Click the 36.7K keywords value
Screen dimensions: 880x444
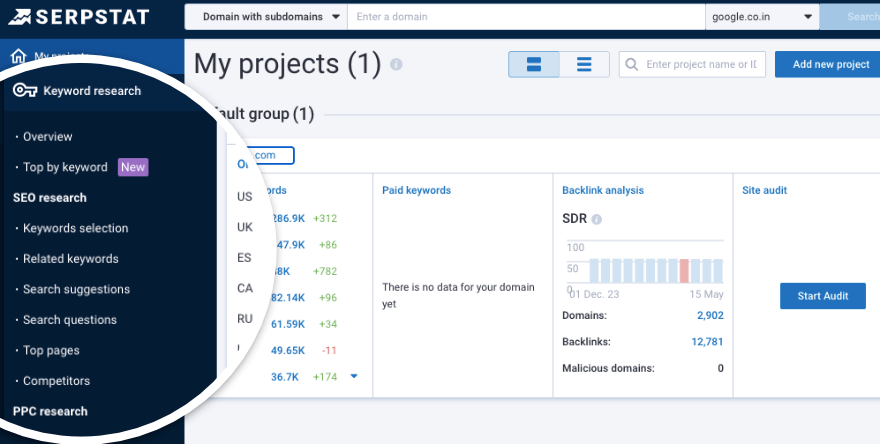[x=285, y=377]
